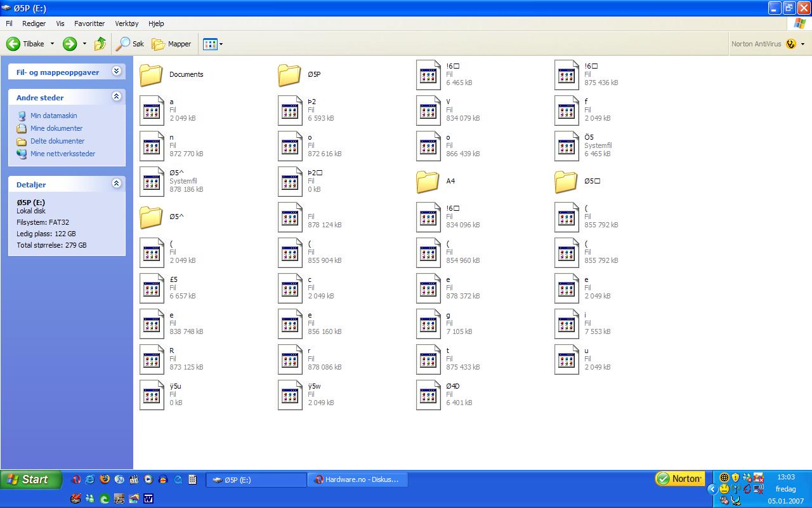Screen dimensions: 812x508
Task: Select the V file of 834 079 kB
Action: coord(448,110)
